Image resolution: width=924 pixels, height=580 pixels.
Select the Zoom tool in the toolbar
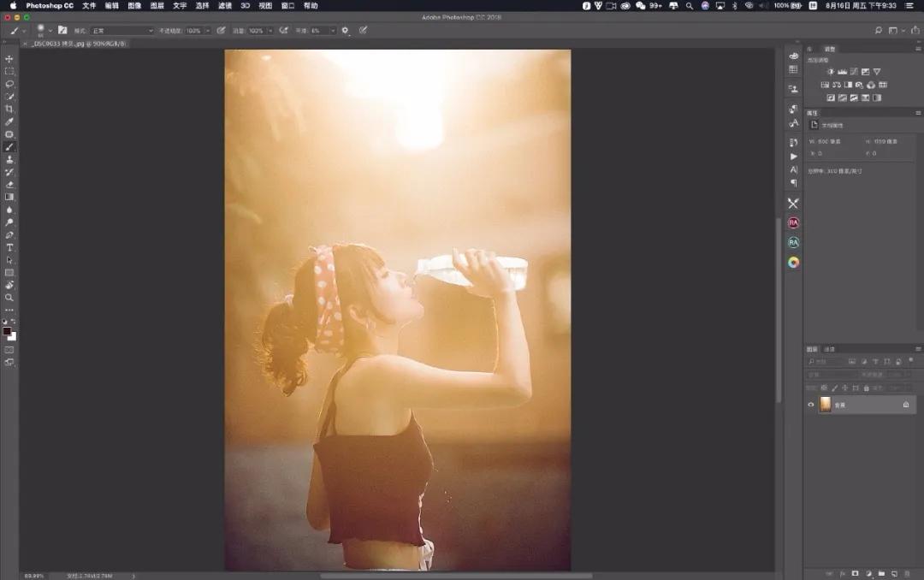[9, 298]
